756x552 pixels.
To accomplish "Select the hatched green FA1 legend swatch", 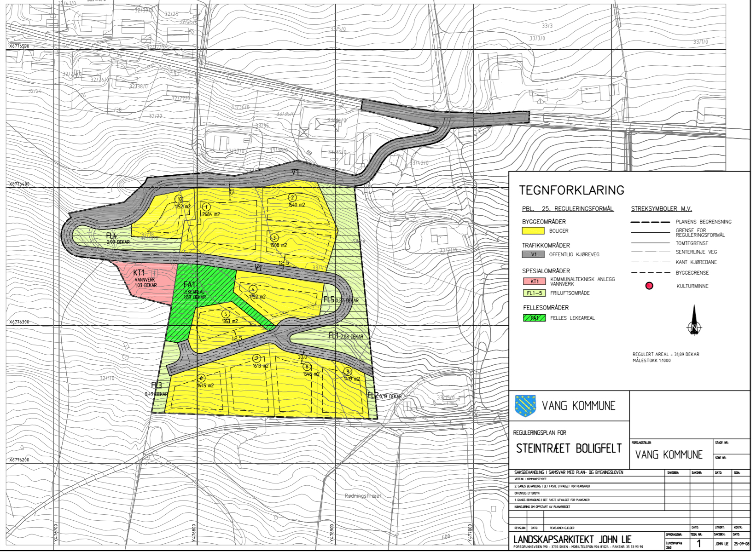I will click(534, 318).
